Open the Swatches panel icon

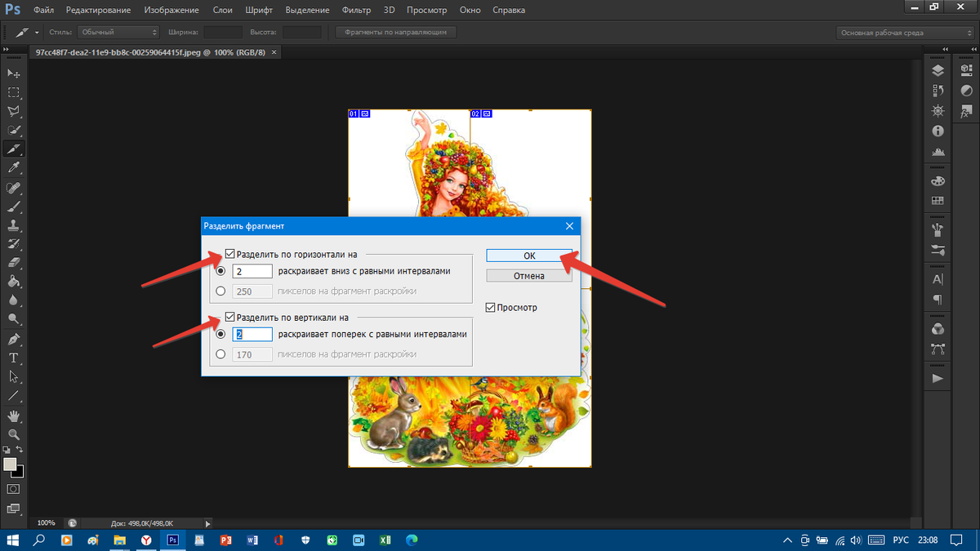pyautogui.click(x=938, y=201)
